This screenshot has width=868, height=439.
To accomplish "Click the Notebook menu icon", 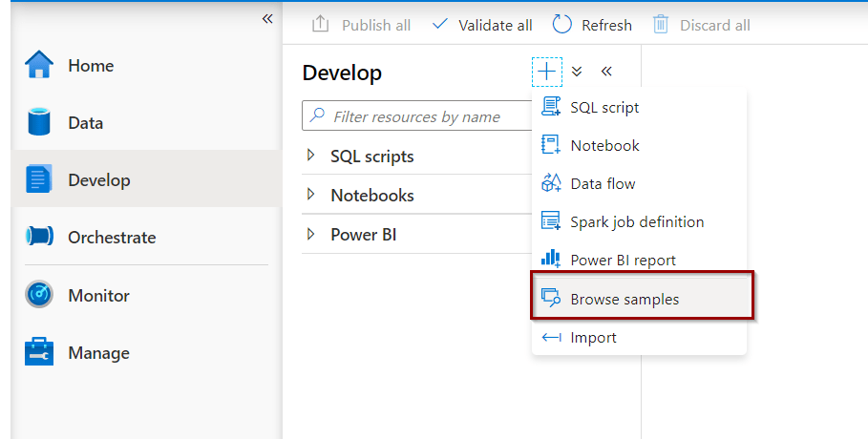I will [x=550, y=144].
